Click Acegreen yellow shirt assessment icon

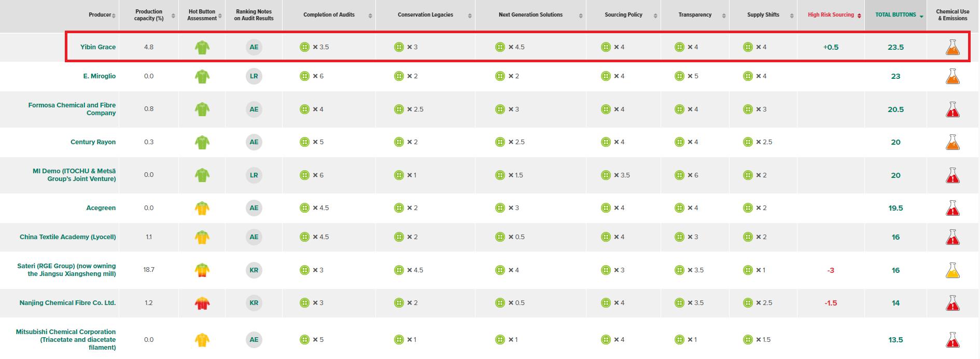[202, 208]
